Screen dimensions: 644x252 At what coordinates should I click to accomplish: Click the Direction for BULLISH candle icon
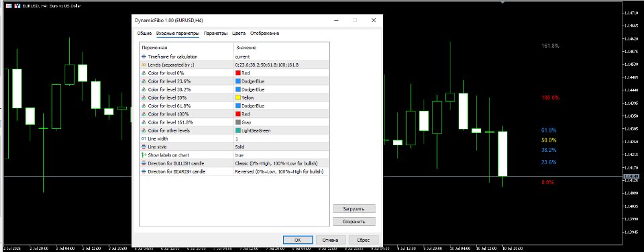tap(144, 163)
